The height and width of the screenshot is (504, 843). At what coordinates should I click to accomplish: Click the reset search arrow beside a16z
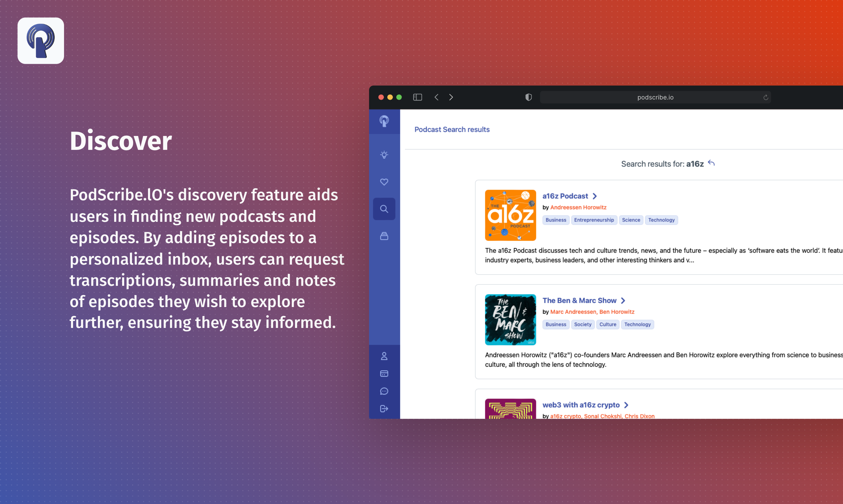711,163
